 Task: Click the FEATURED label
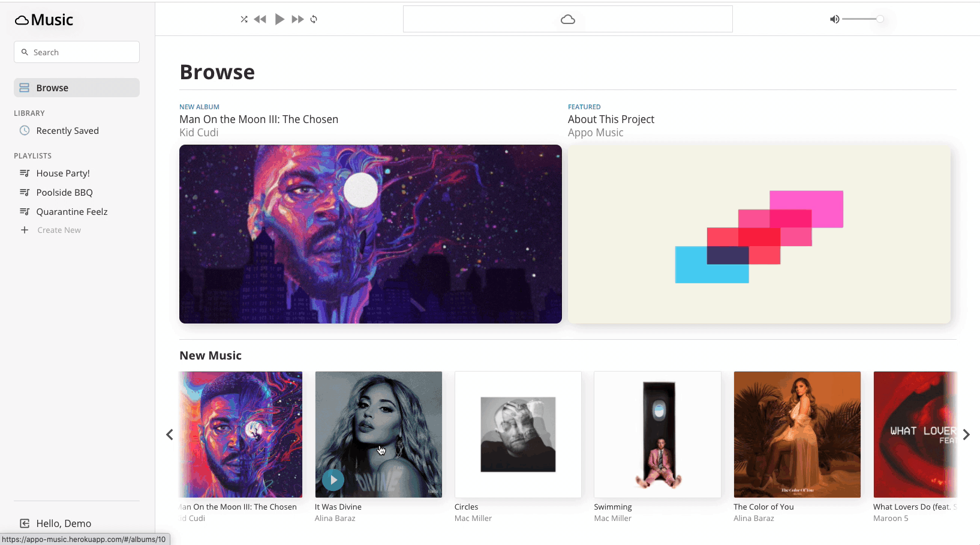584,107
